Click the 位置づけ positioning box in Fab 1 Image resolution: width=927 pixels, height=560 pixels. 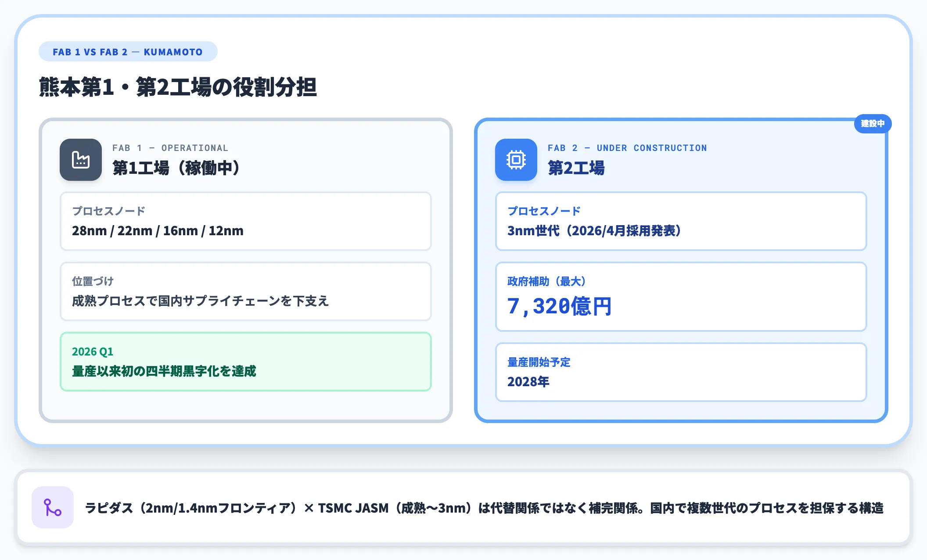[x=246, y=291]
